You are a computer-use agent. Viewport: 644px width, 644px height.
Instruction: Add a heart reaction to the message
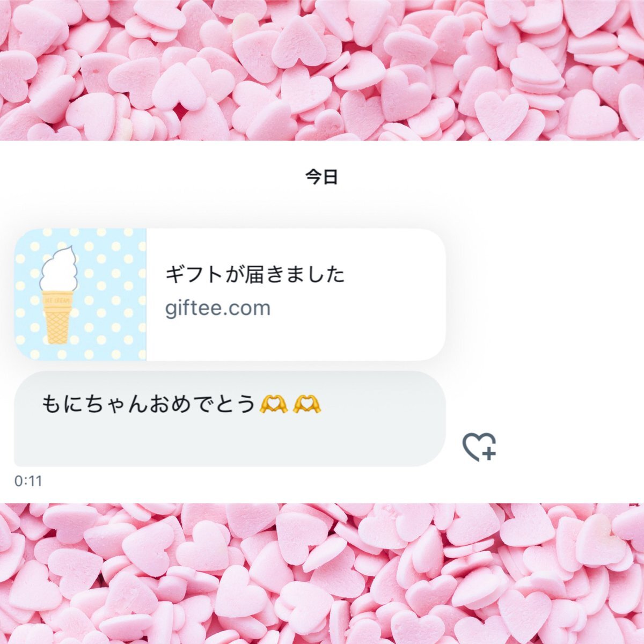click(x=479, y=447)
